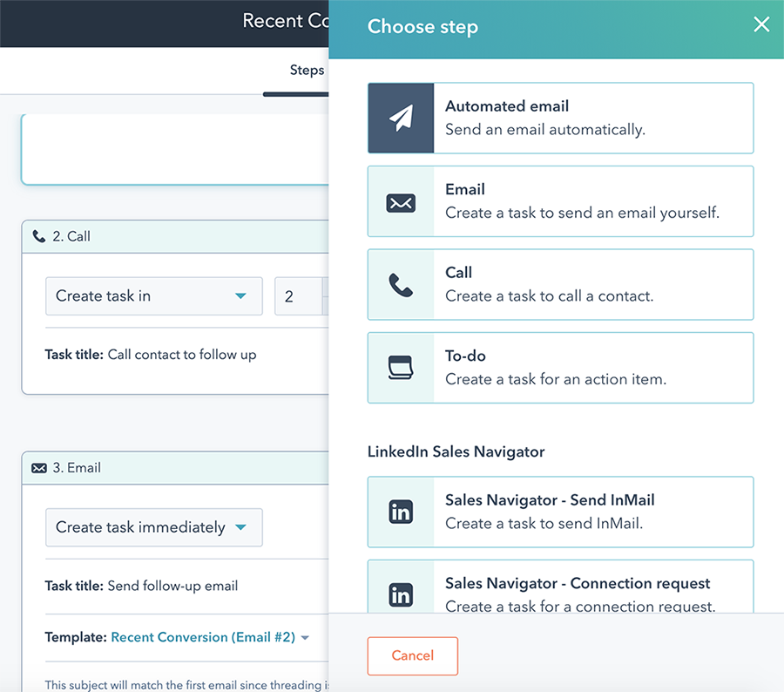Click phone icon in the 2. Call header
The image size is (784, 692).
tap(38, 236)
